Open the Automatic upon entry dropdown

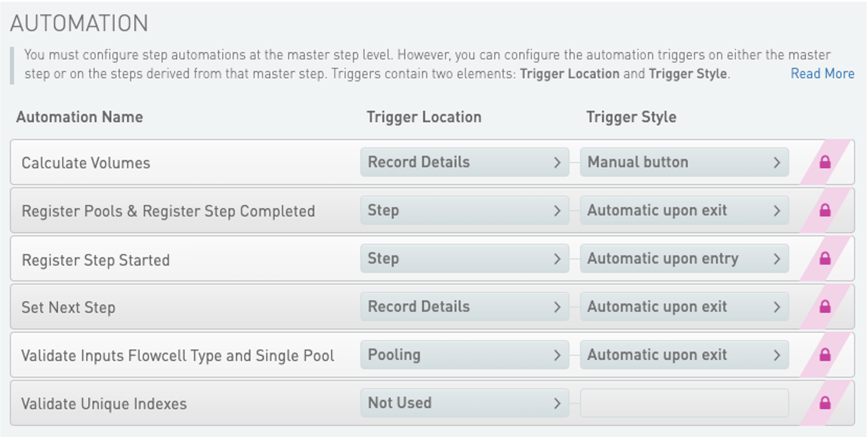coord(684,259)
